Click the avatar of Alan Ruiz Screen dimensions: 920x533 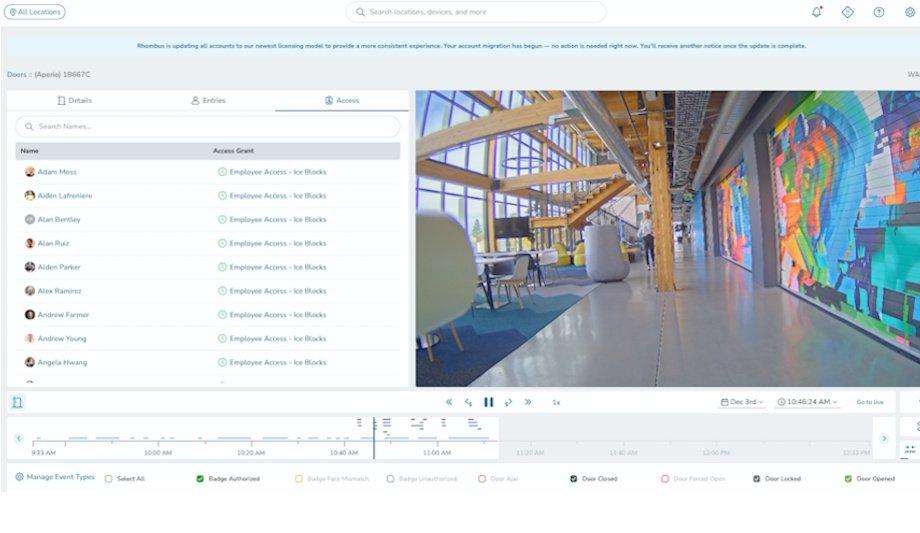click(29, 243)
